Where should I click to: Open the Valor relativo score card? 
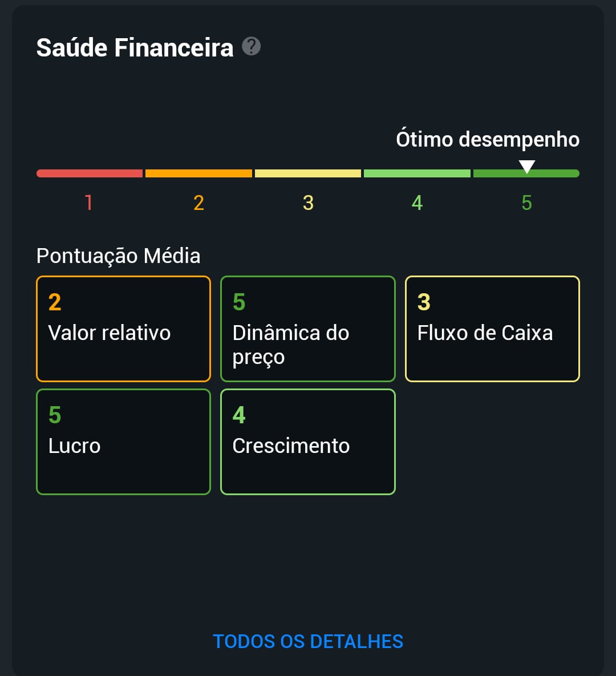[123, 329]
